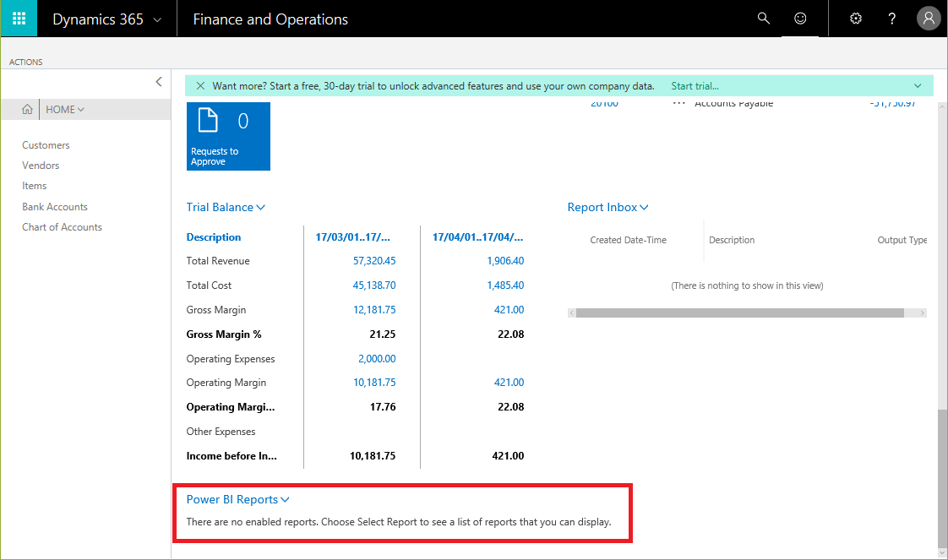Open Vendors from the sidebar
The width and height of the screenshot is (948, 560).
coord(41,166)
